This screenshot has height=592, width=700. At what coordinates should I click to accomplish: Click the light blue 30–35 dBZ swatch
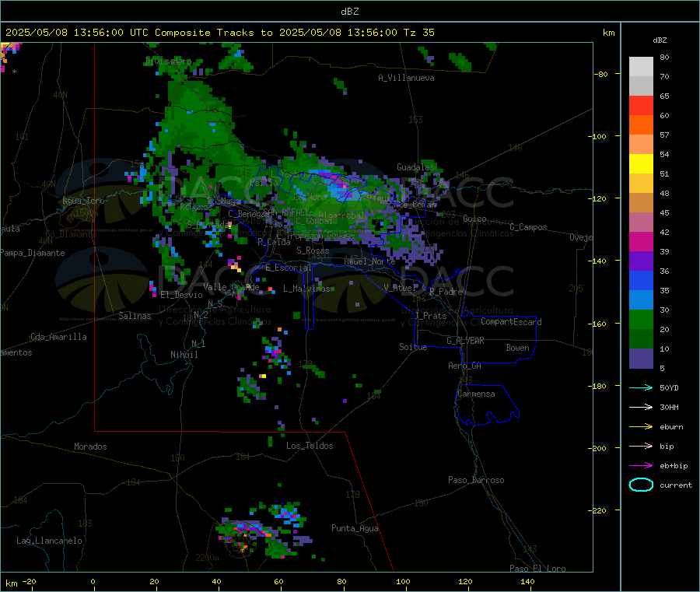641,300
